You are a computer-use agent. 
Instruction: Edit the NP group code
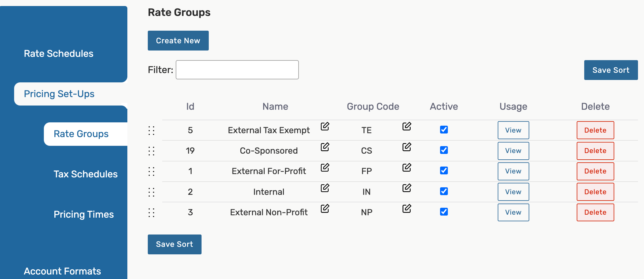pyautogui.click(x=407, y=209)
